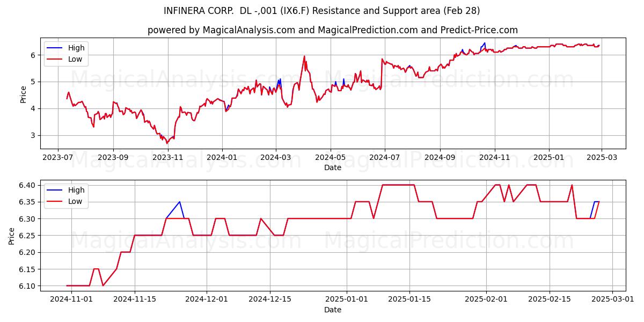Click the 6.15 price tick label
Image resolution: width=644 pixels, height=322 pixels.
[28, 269]
